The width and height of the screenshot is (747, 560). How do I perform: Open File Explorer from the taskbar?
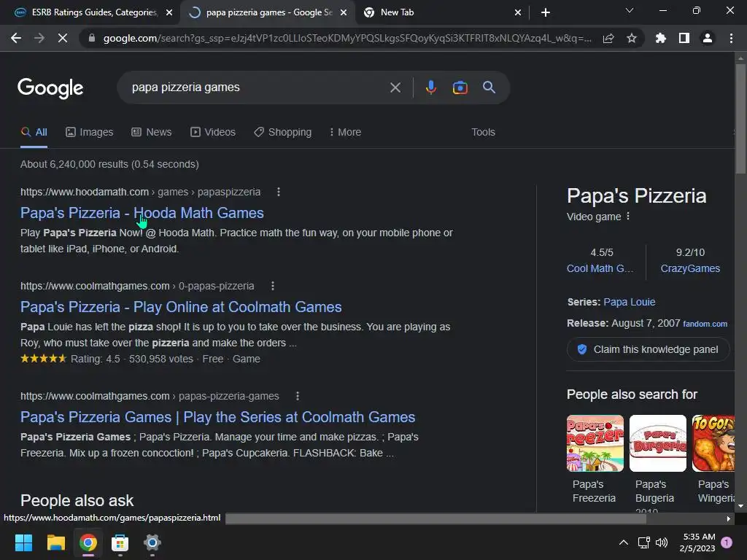(55, 542)
